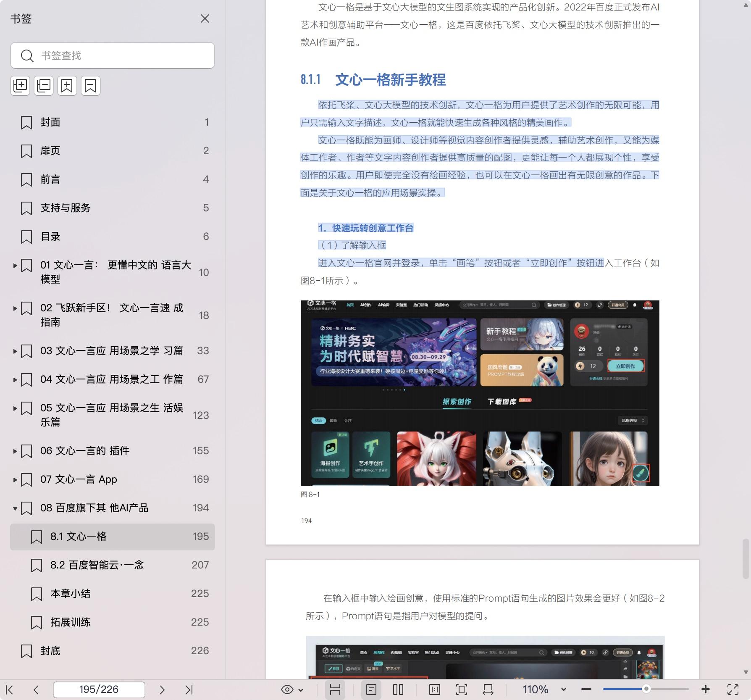Click the zoom slider handle
Viewport: 751px width, 700px height.
click(x=646, y=689)
